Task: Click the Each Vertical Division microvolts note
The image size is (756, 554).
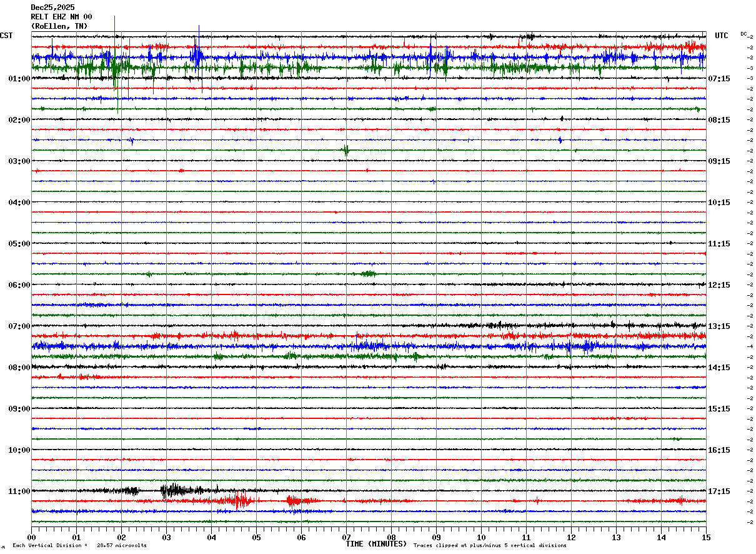Action: tap(79, 545)
